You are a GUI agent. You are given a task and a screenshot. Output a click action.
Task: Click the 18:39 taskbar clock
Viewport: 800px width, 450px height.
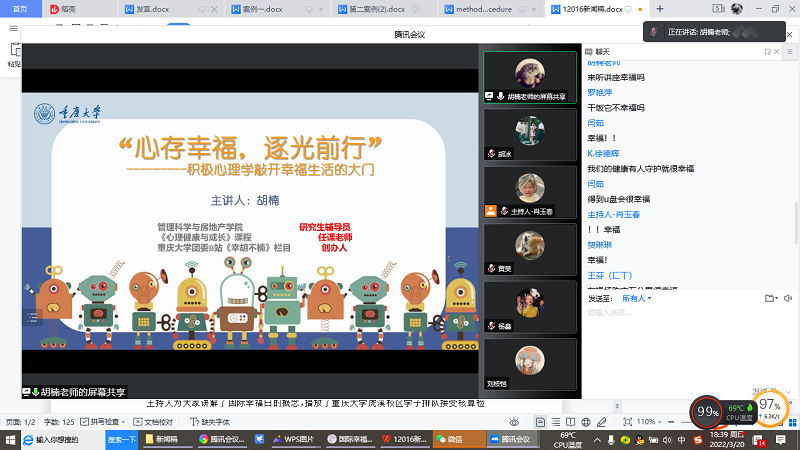coord(727,439)
